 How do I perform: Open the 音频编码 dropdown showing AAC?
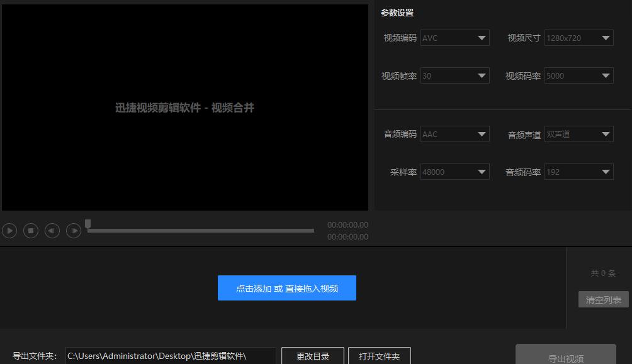(x=454, y=134)
